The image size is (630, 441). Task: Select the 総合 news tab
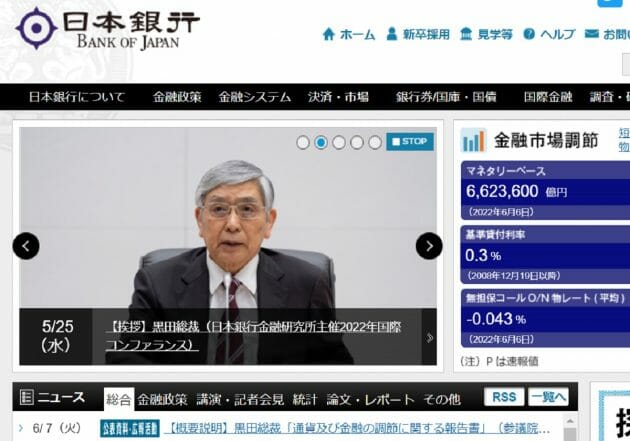(119, 399)
